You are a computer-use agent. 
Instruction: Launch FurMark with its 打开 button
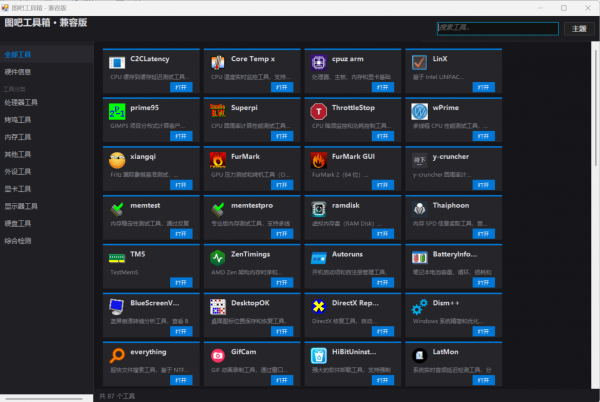click(x=282, y=185)
